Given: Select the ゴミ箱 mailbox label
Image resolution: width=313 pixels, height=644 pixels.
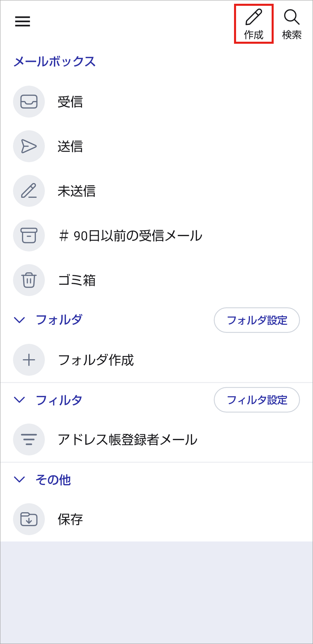Looking at the screenshot, I should pyautogui.click(x=77, y=280).
